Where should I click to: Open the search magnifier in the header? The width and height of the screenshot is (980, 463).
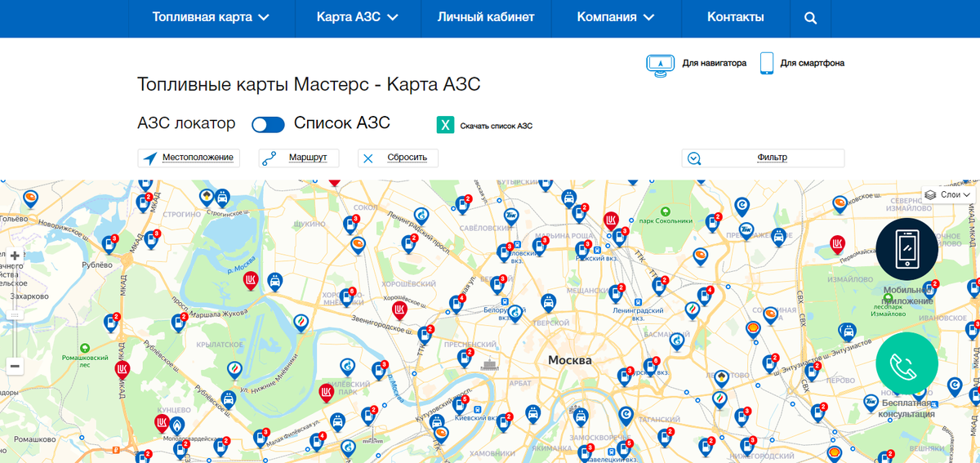810,18
